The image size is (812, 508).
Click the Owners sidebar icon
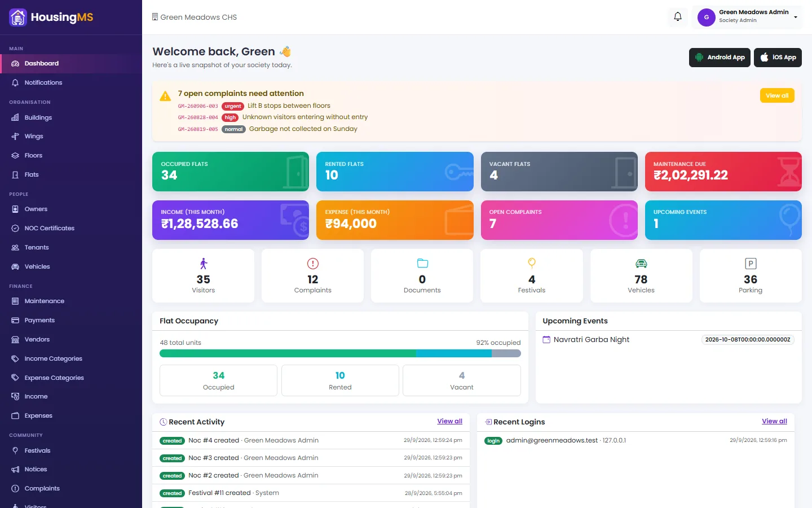pyautogui.click(x=15, y=209)
